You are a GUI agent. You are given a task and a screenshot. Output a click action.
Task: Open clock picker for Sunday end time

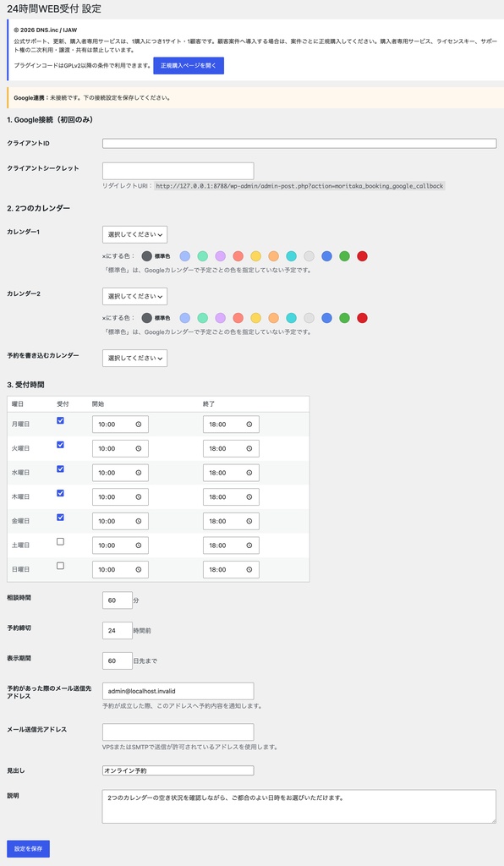point(249,569)
